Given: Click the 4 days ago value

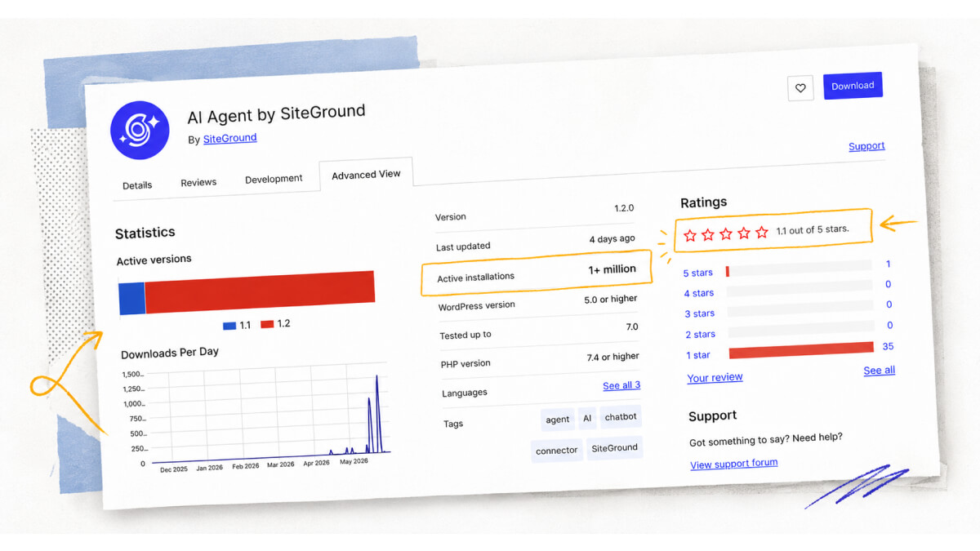Looking at the screenshot, I should (612, 239).
